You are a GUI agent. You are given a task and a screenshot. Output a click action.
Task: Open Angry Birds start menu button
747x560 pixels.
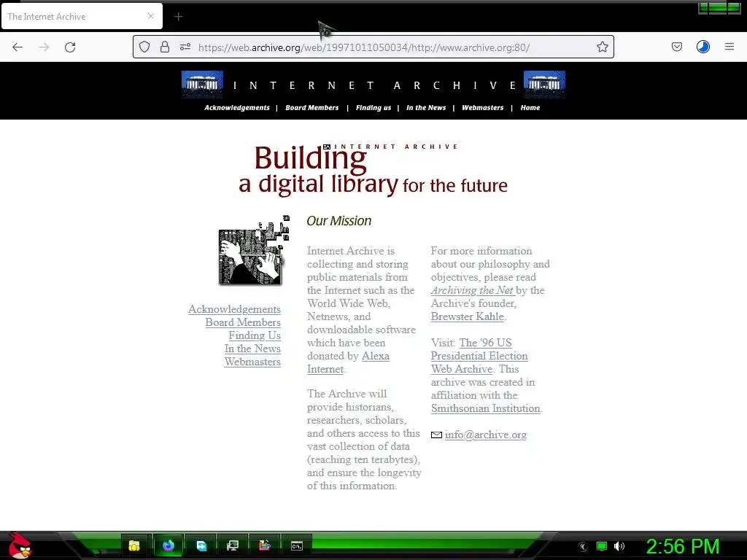click(19, 545)
